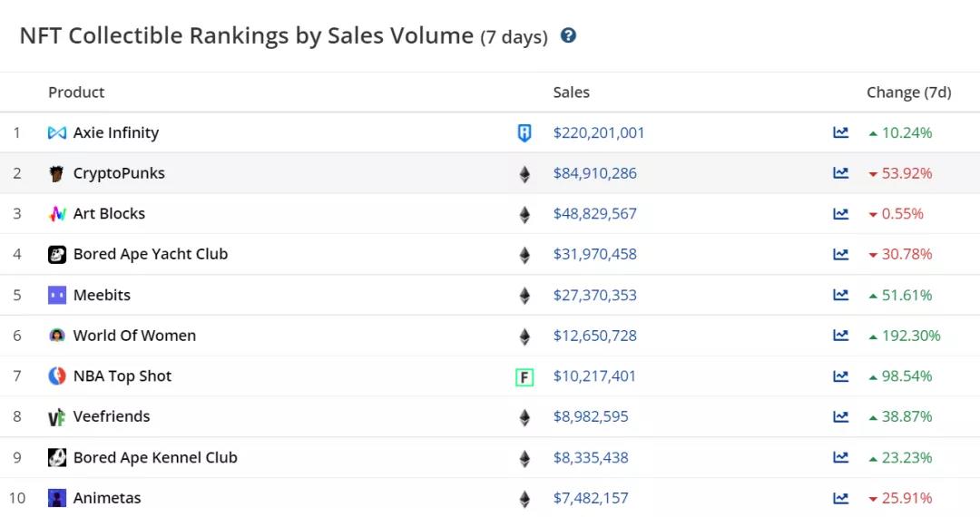Click sales value $12,650,728
Screen dimensions: 980x517
(x=595, y=336)
